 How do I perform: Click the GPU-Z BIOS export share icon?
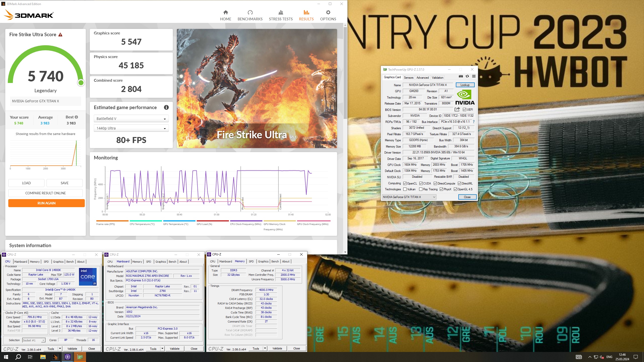(x=457, y=109)
